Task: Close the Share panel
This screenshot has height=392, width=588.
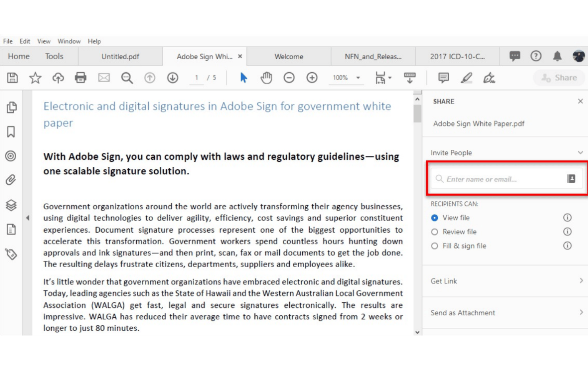Action: 580,101
